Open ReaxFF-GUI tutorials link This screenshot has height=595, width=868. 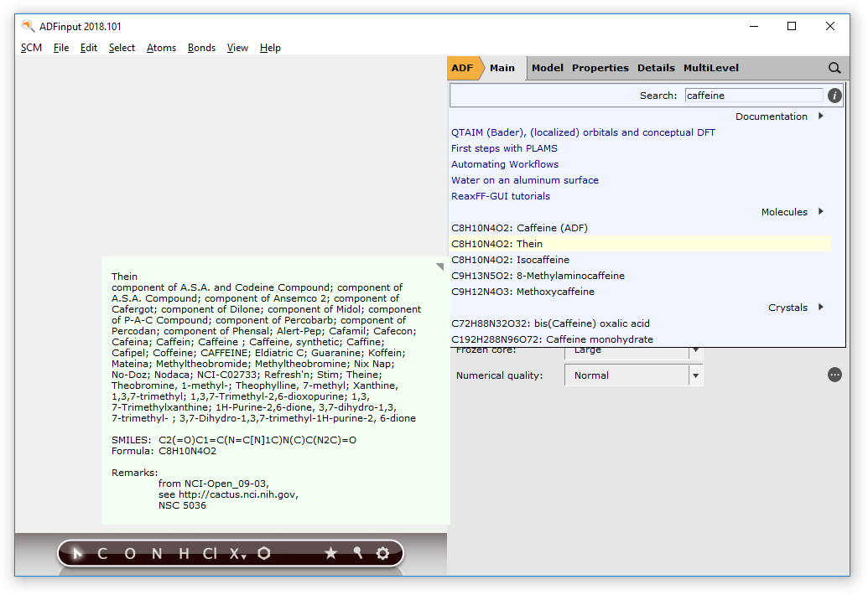pyautogui.click(x=501, y=196)
